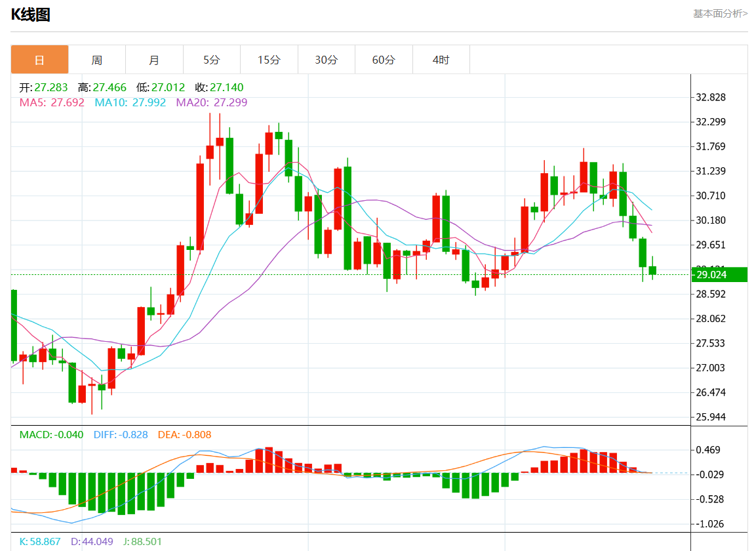Viewport: 756px width, 551px height.
Task: Click the D:44.049 KDJ value
Action: click(x=92, y=541)
